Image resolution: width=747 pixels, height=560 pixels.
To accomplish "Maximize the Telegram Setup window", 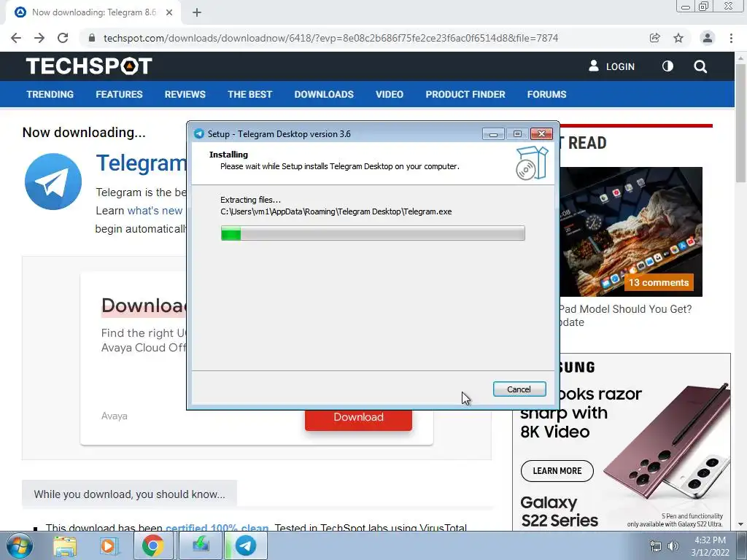I will [x=517, y=134].
